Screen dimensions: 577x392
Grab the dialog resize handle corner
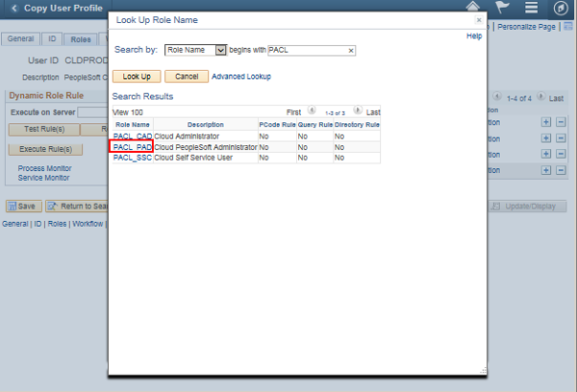tap(483, 371)
